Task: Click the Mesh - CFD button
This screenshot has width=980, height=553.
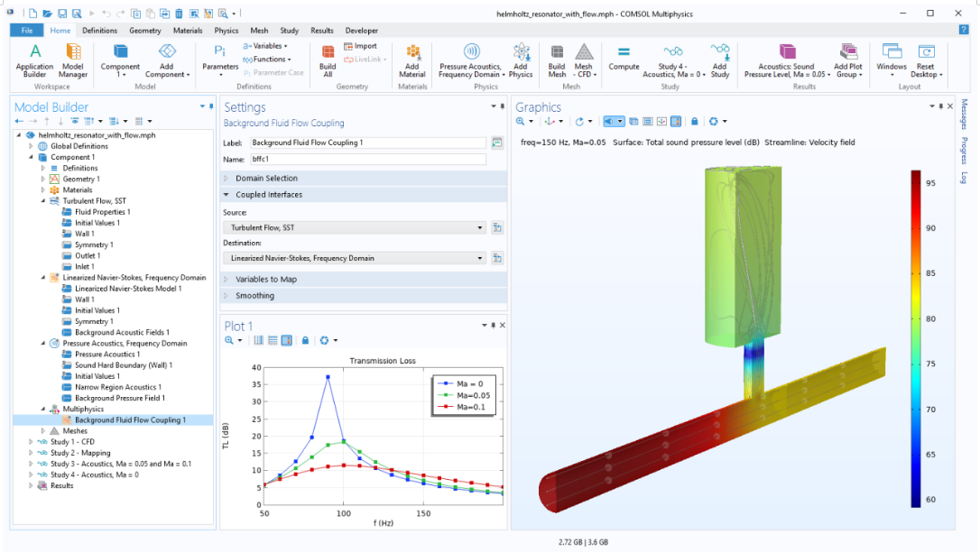Action: [x=584, y=60]
